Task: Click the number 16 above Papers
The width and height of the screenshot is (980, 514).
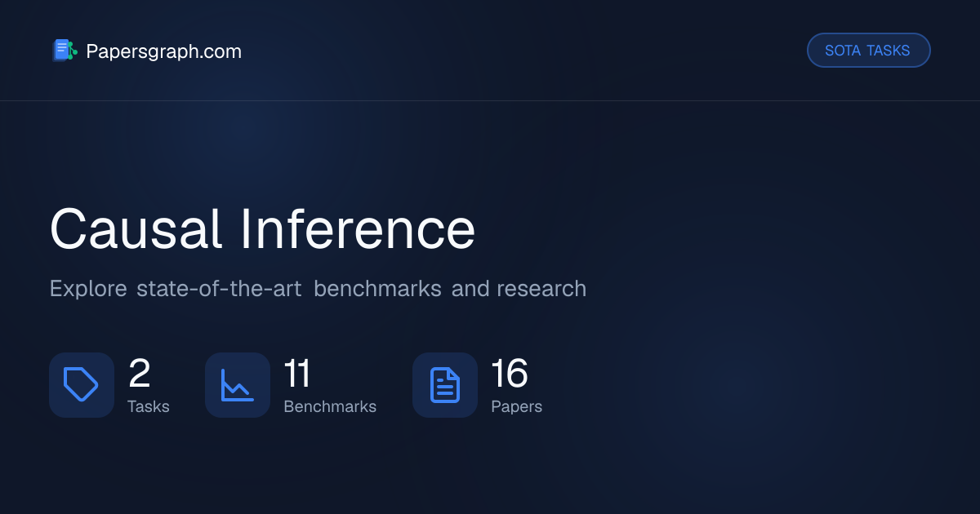Action: 510,374
